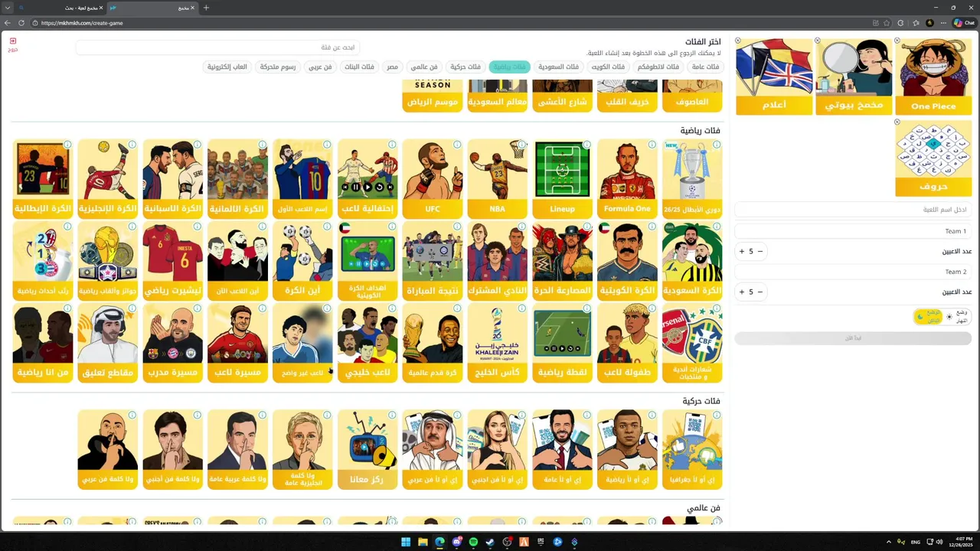Open Windows Start menu
The height and width of the screenshot is (551, 980).
pos(406,542)
